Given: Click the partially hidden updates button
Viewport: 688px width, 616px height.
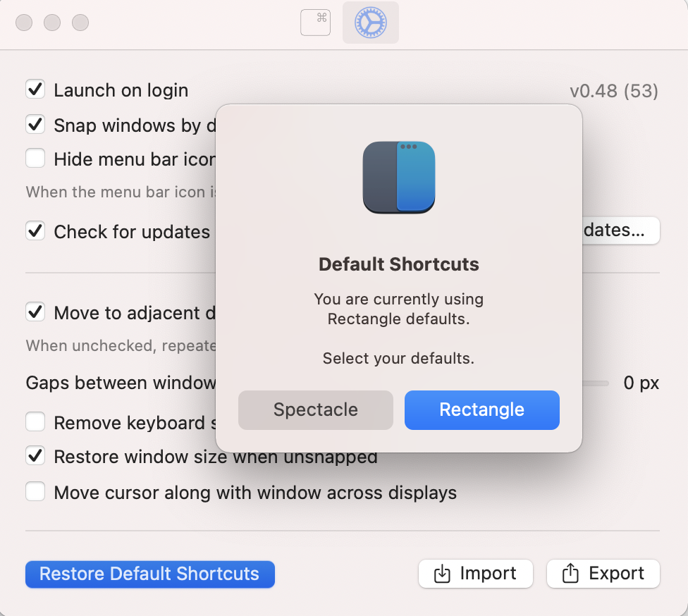Looking at the screenshot, I should pos(620,230).
